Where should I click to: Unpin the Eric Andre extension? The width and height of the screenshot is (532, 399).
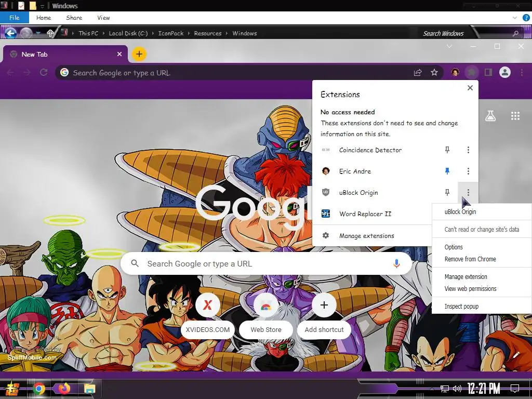tap(447, 171)
